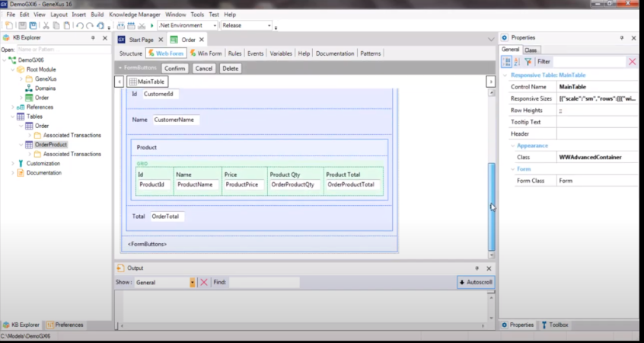Click the Find input field in Output

point(263,282)
